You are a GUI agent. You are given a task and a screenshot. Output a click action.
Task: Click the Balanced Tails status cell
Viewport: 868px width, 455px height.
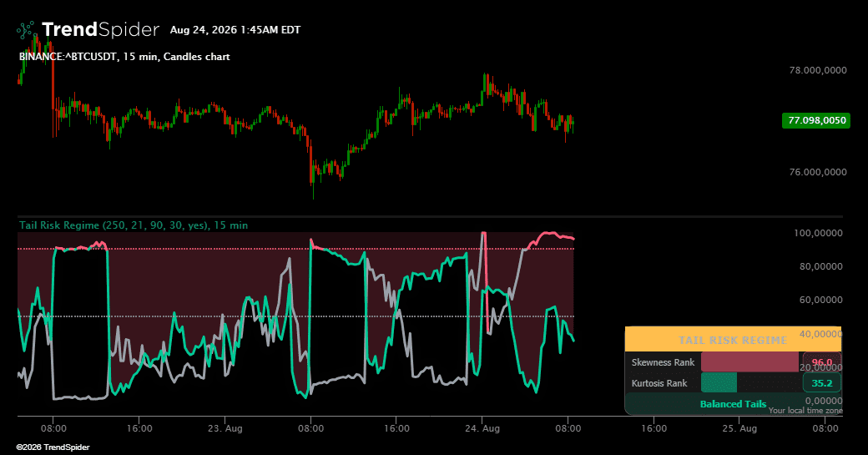tap(733, 404)
